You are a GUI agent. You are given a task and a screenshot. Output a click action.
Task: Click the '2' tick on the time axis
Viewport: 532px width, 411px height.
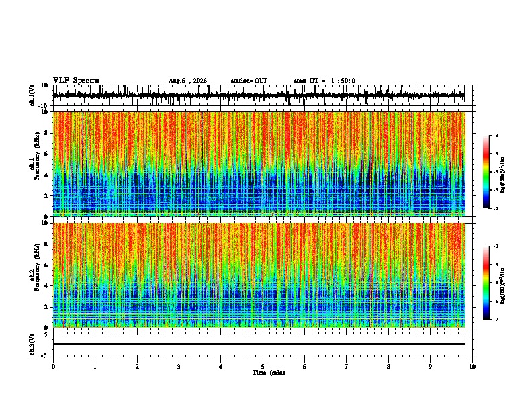point(137,367)
